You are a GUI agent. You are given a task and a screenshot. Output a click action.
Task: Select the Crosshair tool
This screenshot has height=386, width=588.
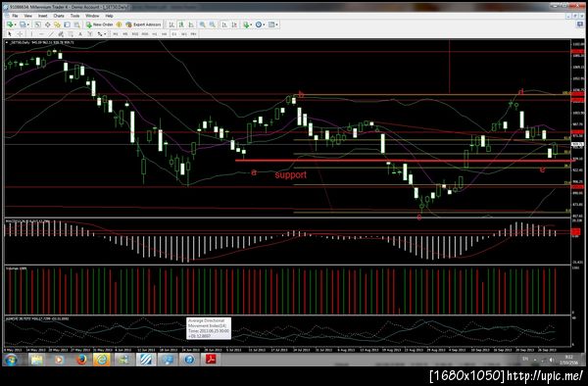20,34
